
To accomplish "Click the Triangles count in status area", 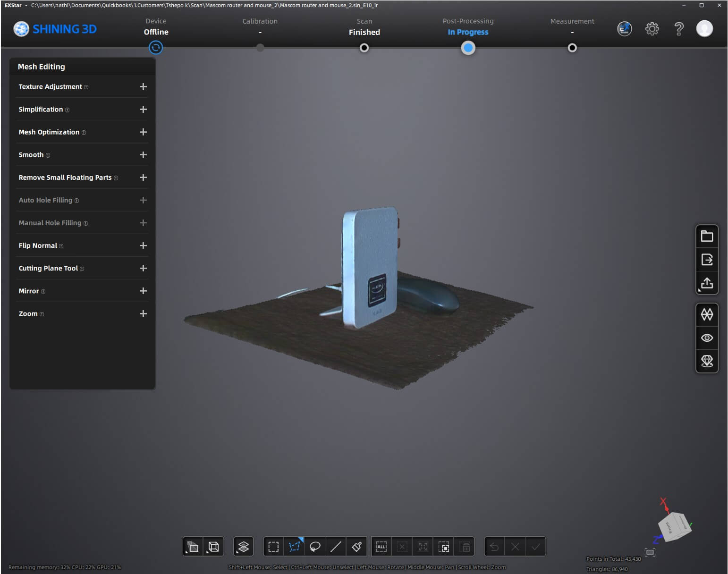I will (607, 569).
